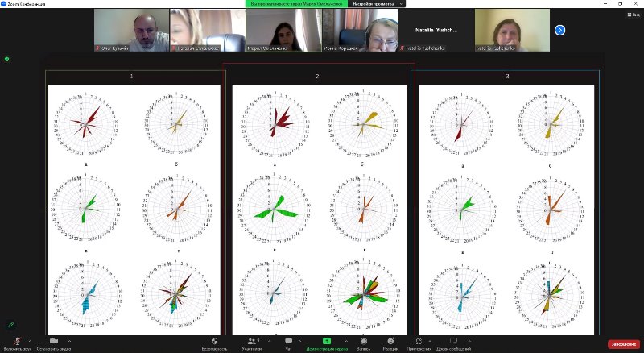Open the Участники participants panel
Image resolution: width=644 pixels, height=353 pixels.
(x=251, y=344)
